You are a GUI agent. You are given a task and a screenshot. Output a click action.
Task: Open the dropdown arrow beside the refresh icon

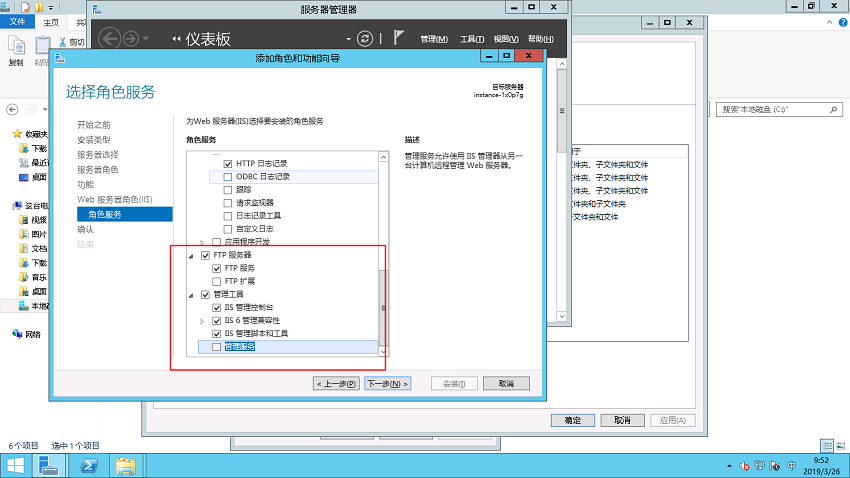[348, 39]
